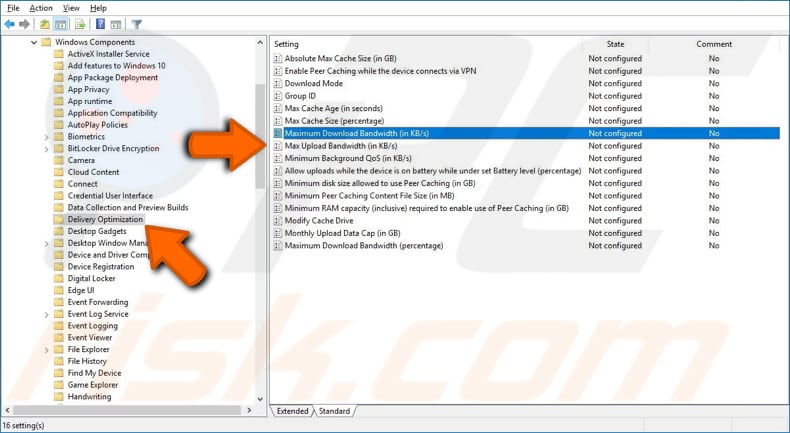The image size is (790, 433).
Task: Select Data Collection and Preview Builds
Action: tap(128, 207)
